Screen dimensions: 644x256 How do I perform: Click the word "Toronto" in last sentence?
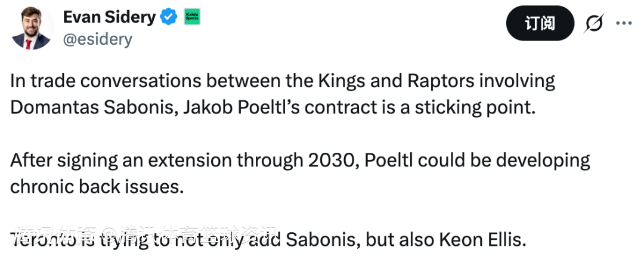coord(42,240)
